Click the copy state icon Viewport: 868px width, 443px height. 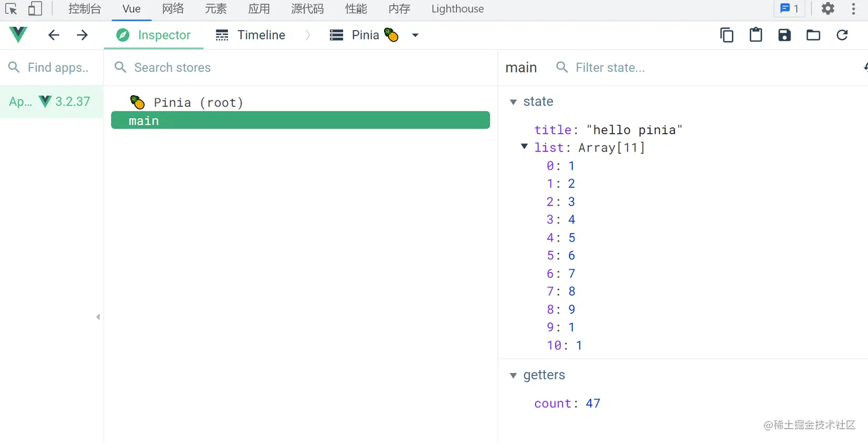(727, 35)
